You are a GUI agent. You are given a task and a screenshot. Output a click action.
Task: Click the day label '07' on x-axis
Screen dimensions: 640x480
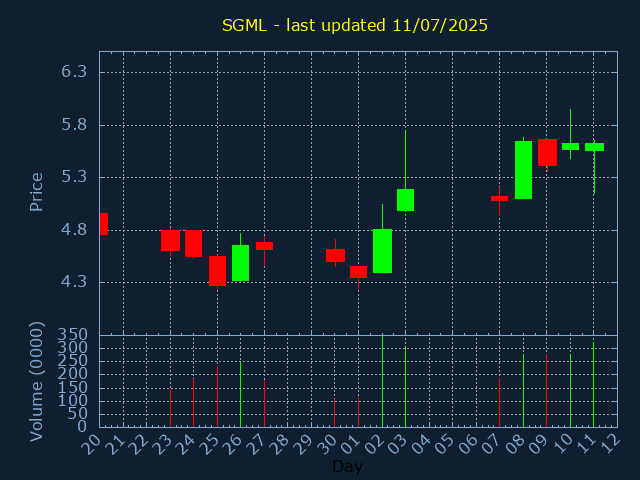491,444
